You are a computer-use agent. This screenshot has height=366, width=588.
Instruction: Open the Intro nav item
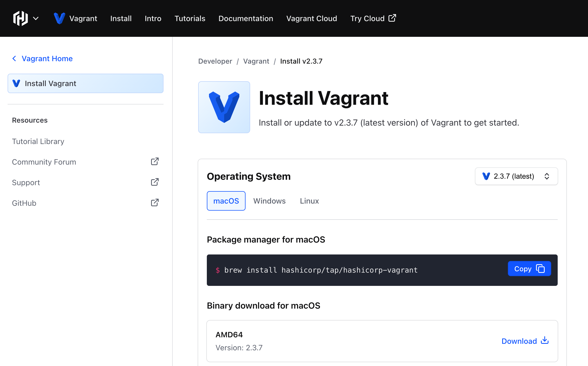(153, 18)
